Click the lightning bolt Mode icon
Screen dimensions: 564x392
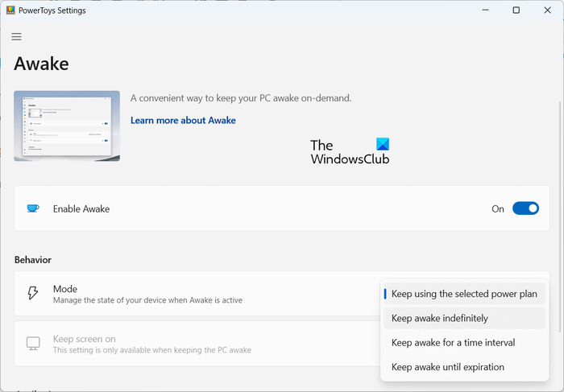tap(33, 293)
